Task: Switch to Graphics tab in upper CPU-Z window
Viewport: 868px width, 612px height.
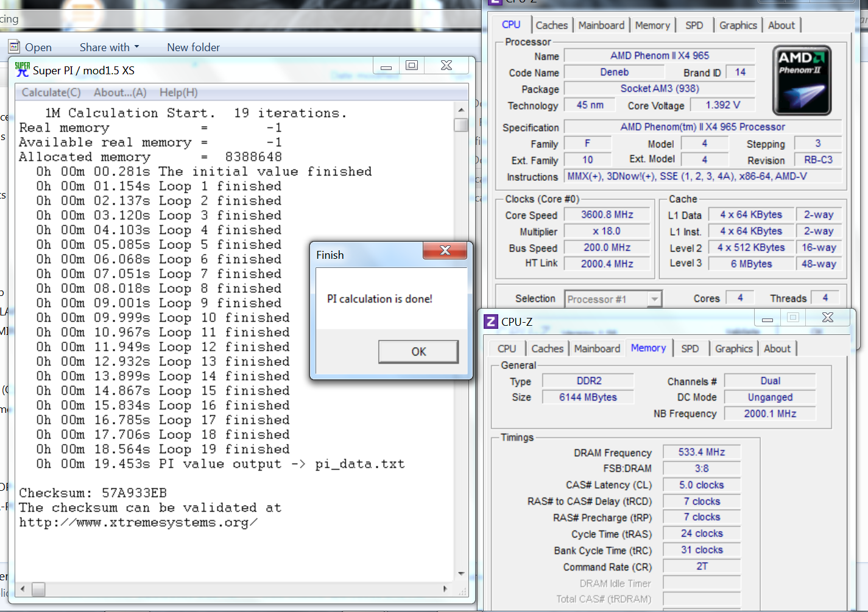Action: [x=738, y=25]
